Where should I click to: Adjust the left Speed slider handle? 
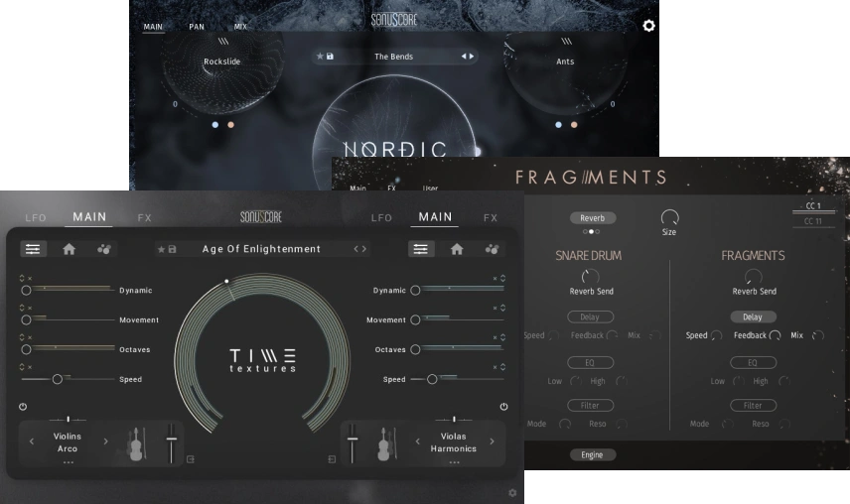point(58,379)
